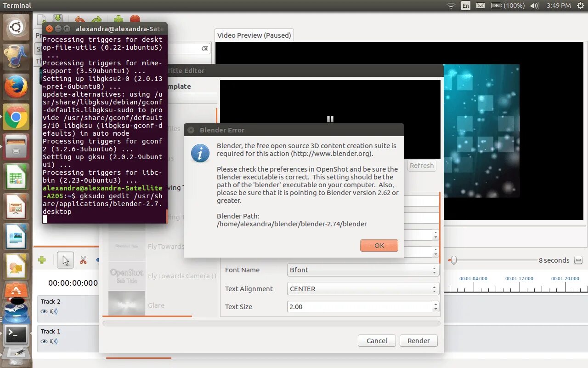The height and width of the screenshot is (368, 588).
Task: Click the 00:00:00:000 timecode display
Action: coord(73,283)
